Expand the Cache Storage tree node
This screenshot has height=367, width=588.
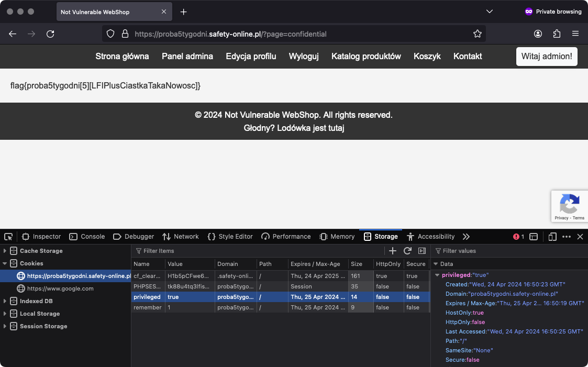tap(5, 251)
